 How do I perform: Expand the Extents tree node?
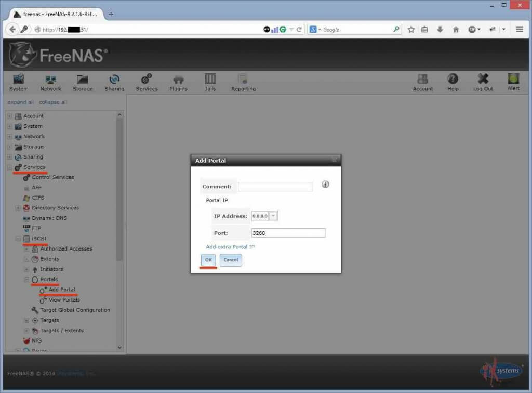point(26,259)
